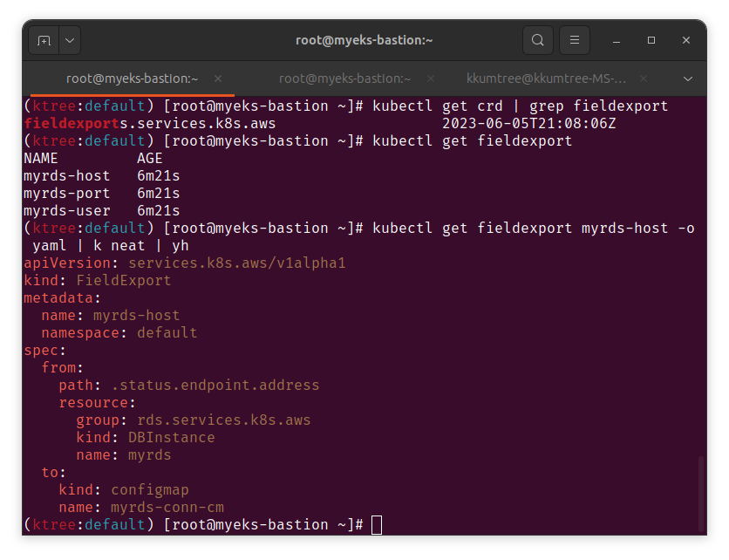
Task: Open a new terminal tab
Action: (44, 40)
